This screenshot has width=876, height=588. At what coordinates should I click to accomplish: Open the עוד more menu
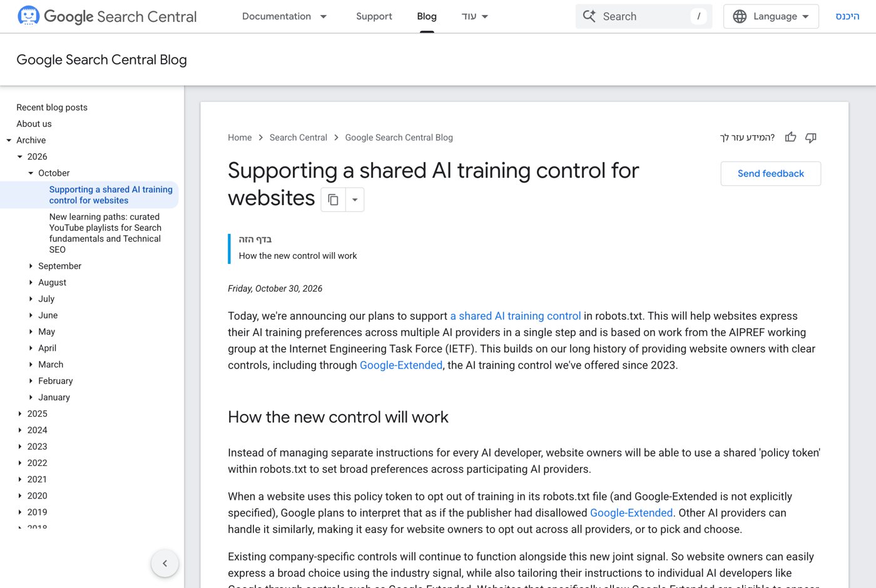click(475, 16)
